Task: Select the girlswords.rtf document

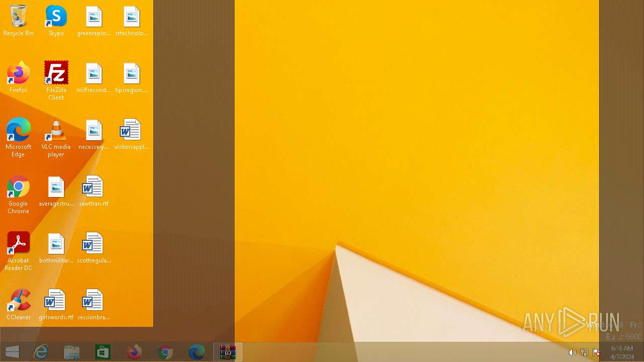Action: pyautogui.click(x=56, y=305)
